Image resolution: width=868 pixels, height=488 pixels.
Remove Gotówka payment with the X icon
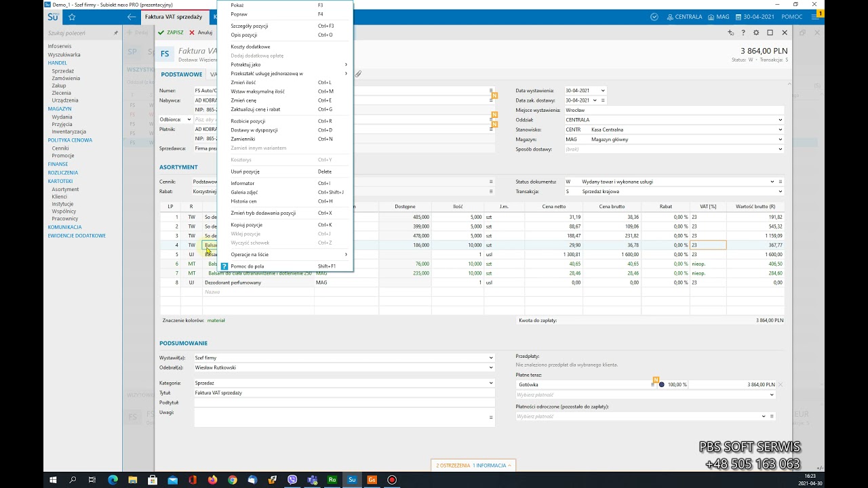pos(780,384)
